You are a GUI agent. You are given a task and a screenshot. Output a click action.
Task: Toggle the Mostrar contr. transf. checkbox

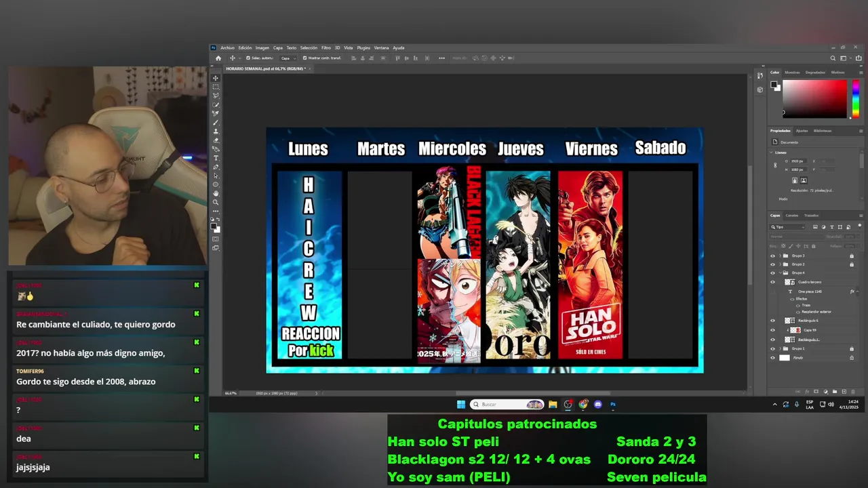(304, 58)
